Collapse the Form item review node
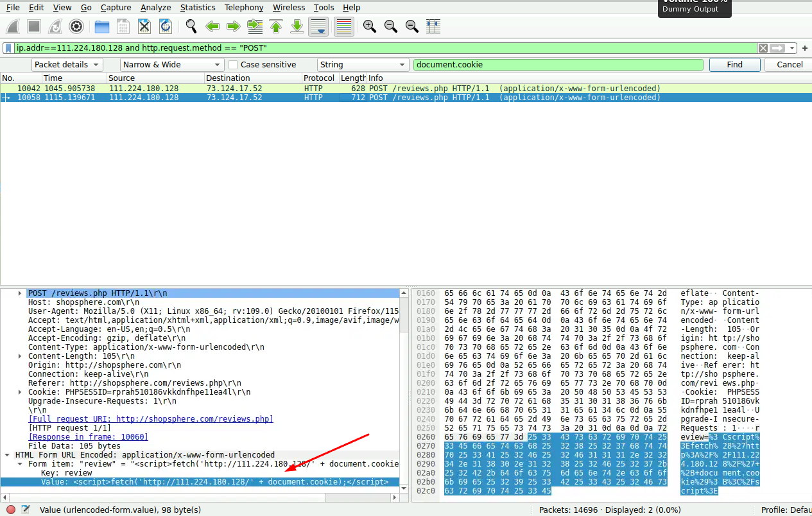The height and width of the screenshot is (516, 812). (x=20, y=463)
